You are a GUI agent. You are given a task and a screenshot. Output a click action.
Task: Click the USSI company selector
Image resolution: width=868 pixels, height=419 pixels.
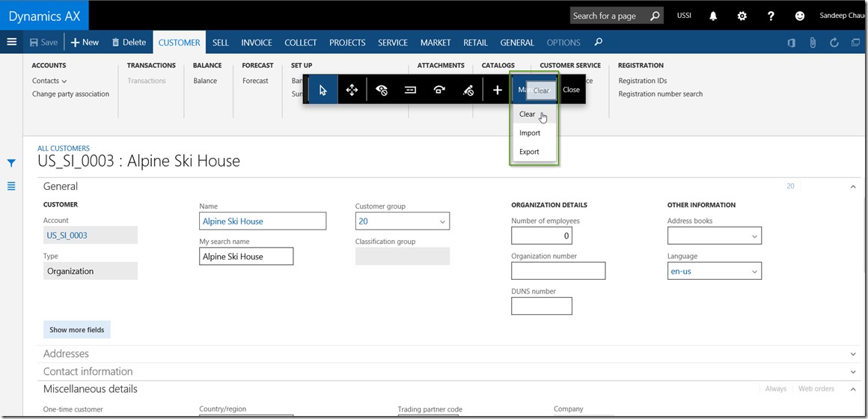[684, 16]
